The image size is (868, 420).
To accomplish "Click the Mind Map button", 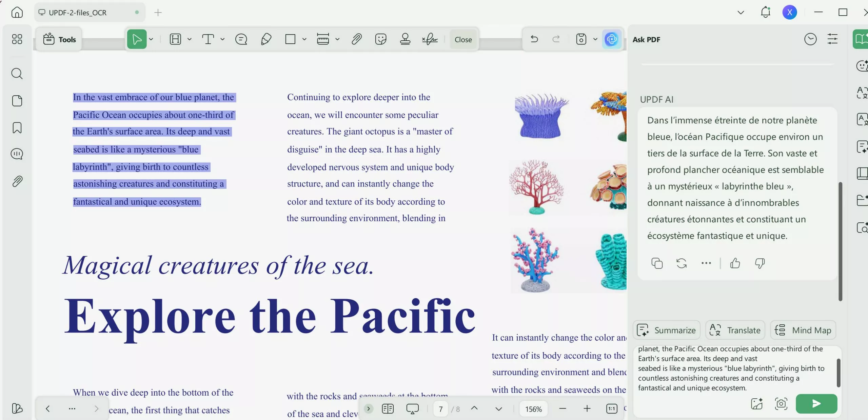I will (803, 330).
